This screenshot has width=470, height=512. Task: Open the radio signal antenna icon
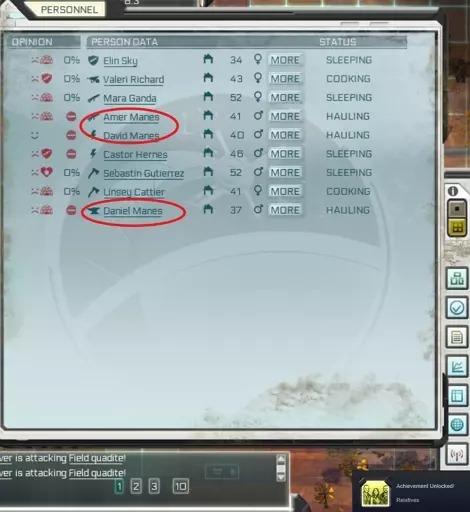(457, 454)
